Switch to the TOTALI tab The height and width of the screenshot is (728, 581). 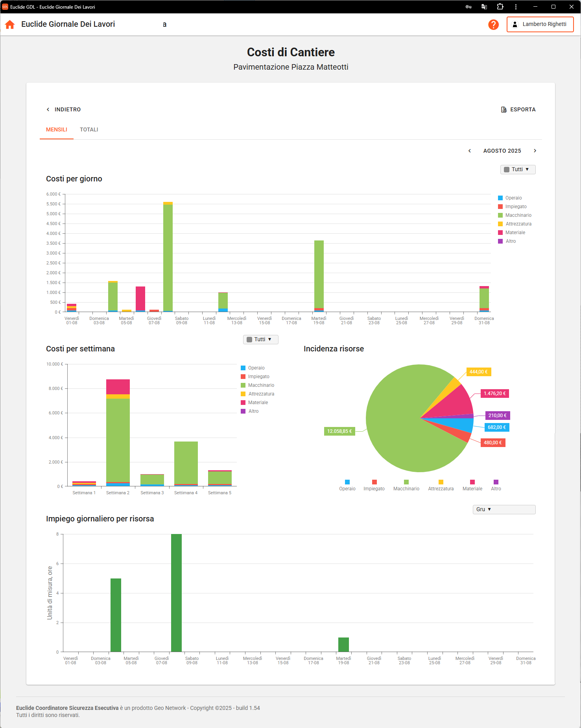tap(89, 129)
